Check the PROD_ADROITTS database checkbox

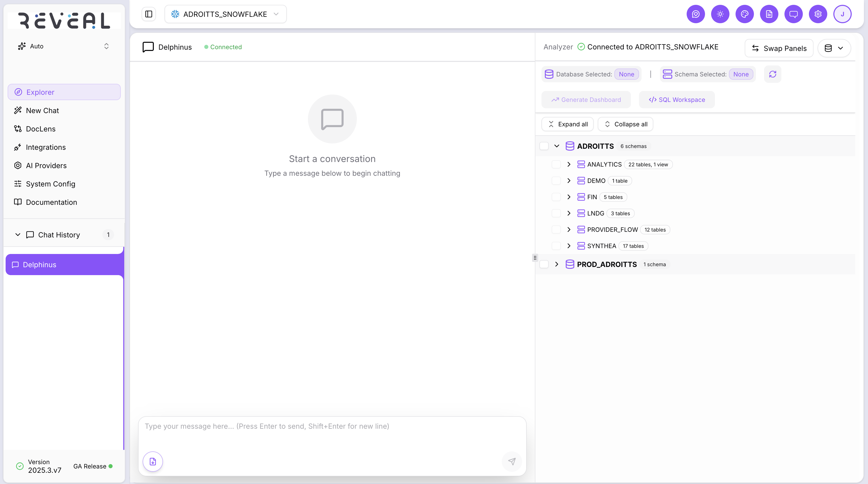pos(544,264)
